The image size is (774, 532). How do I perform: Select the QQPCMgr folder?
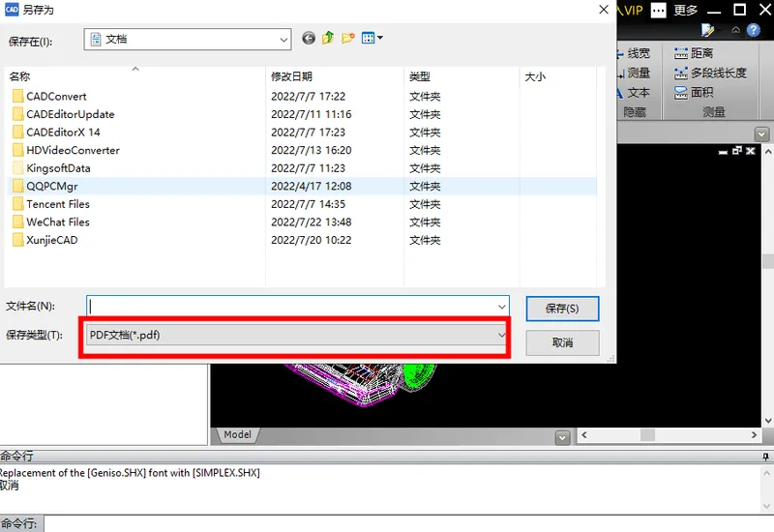[300, 186]
